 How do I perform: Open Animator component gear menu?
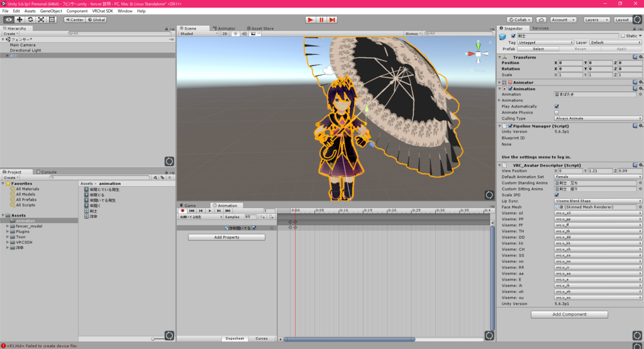coord(641,82)
